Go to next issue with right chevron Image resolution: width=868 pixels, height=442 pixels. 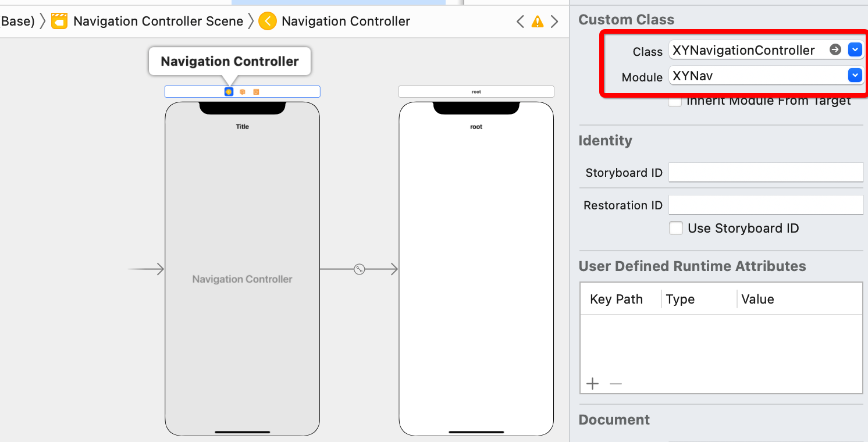(x=554, y=22)
